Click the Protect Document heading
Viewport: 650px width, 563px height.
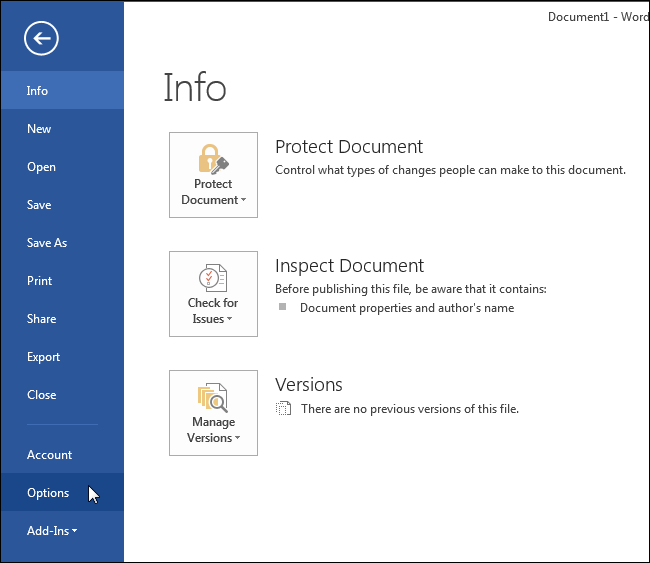click(349, 147)
